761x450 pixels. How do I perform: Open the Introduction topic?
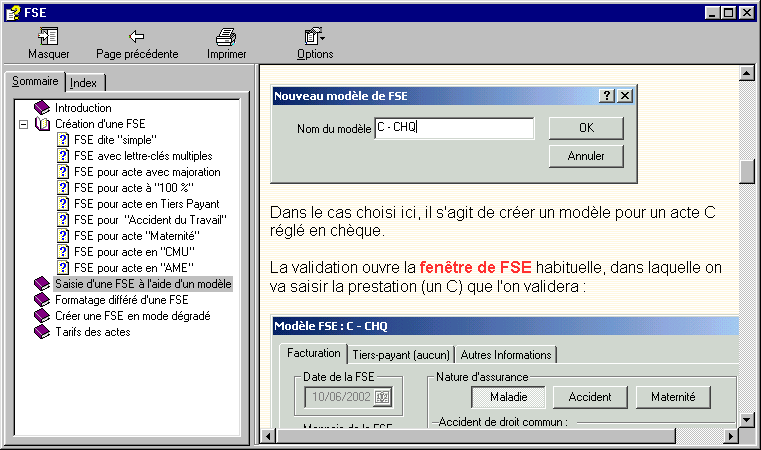point(83,108)
